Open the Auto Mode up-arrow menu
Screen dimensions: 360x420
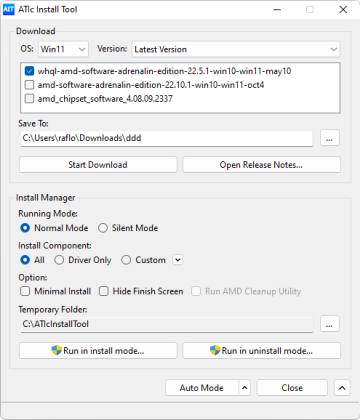point(245,388)
